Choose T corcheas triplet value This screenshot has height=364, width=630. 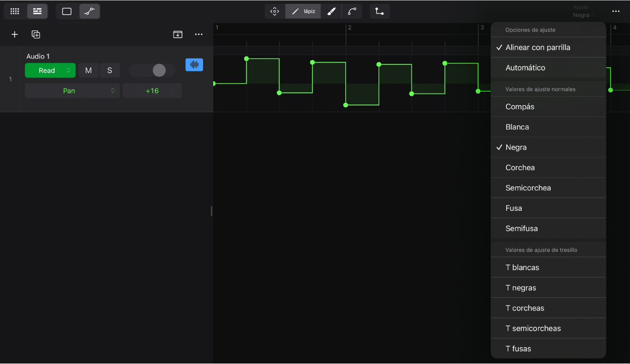click(x=548, y=308)
